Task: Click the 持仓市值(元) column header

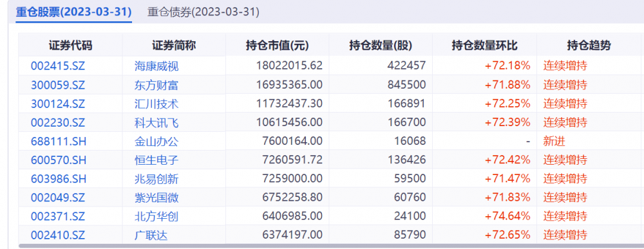Action: tap(277, 45)
